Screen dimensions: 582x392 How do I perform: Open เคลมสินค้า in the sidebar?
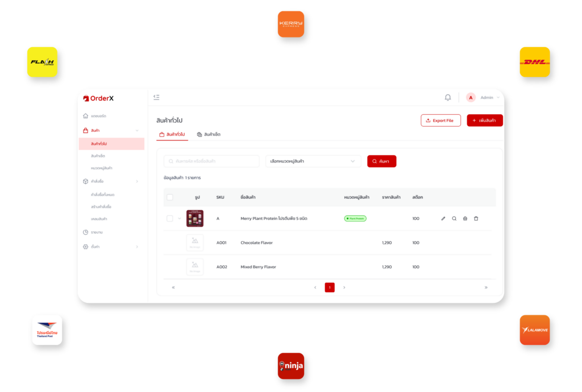(x=99, y=219)
